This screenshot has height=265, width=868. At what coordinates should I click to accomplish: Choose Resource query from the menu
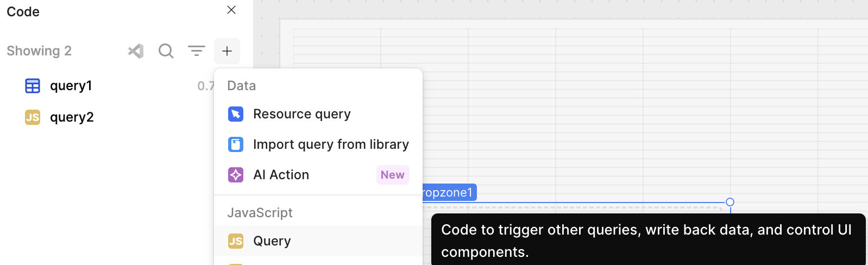pyautogui.click(x=318, y=114)
